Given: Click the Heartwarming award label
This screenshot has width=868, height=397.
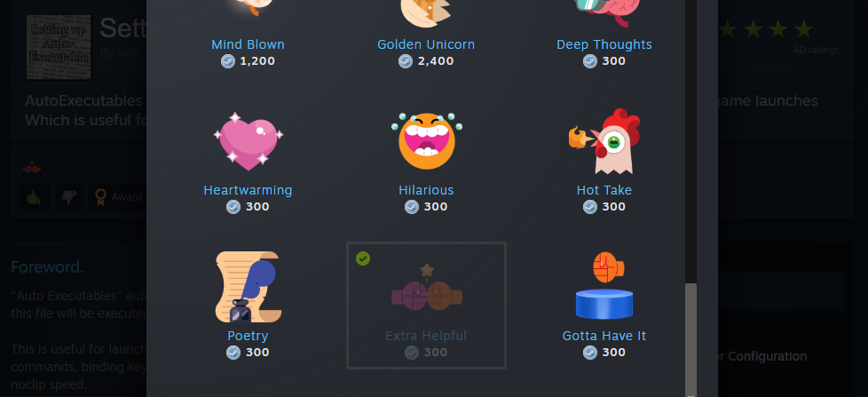Looking at the screenshot, I should click(x=248, y=190).
